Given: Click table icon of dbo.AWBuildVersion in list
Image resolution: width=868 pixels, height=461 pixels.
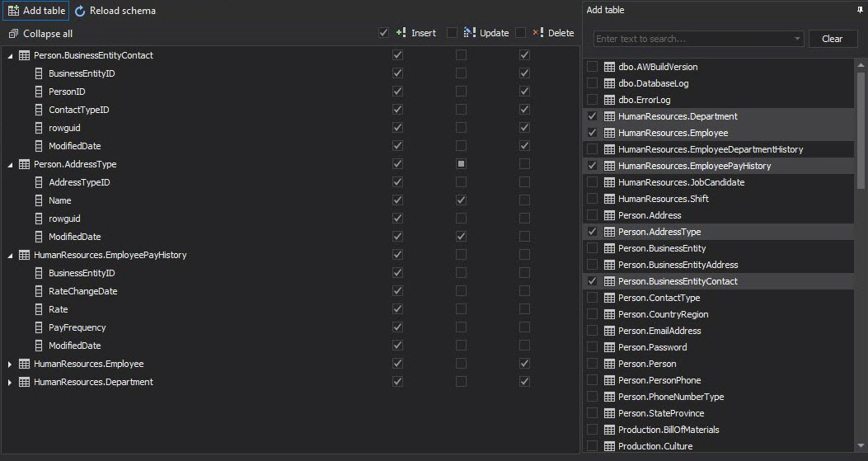Looking at the screenshot, I should click(x=609, y=67).
